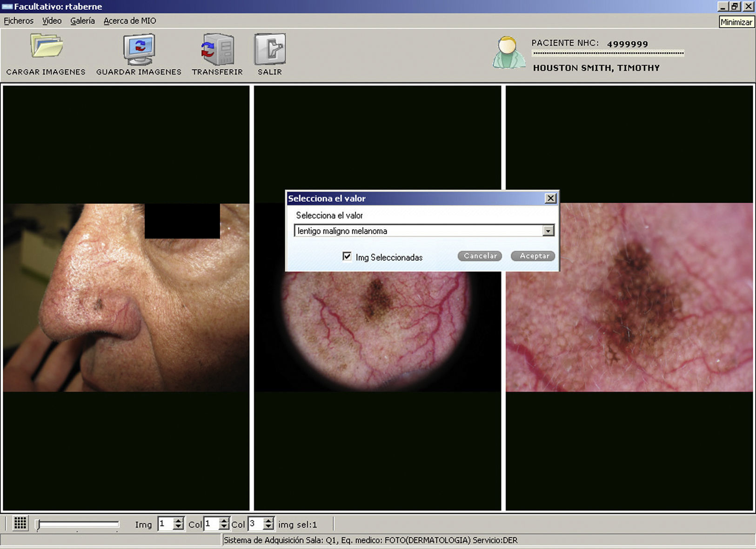This screenshot has width=756, height=549.
Task: Increase the Img number spinner value
Action: [178, 521]
